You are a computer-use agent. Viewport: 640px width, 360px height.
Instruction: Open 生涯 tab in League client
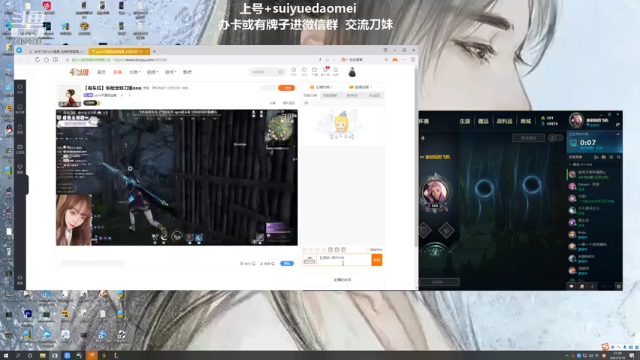click(x=464, y=121)
